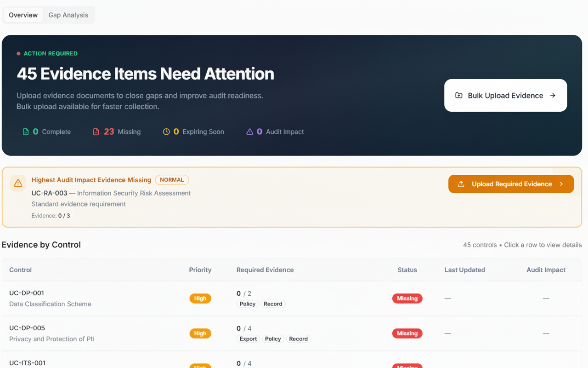
Task: Click the UC-RA-003 control ID text
Action: tap(49, 193)
